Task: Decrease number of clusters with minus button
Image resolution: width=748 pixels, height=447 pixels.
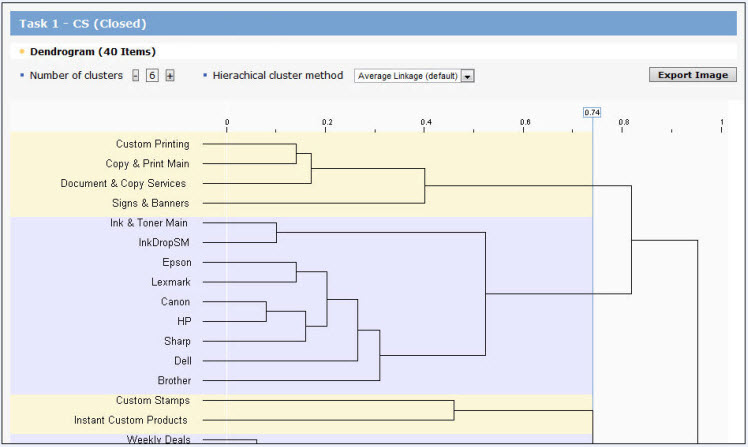Action: pos(135,75)
